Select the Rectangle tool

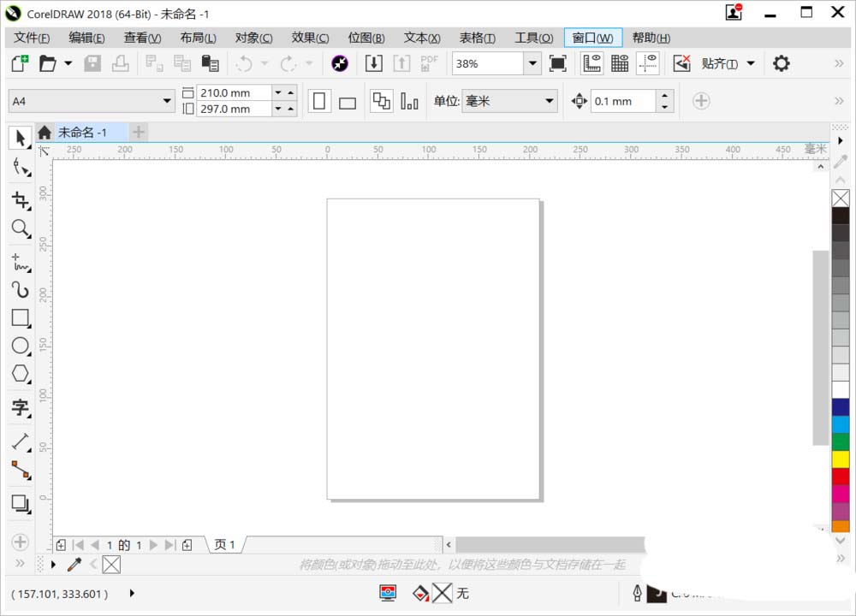20,318
